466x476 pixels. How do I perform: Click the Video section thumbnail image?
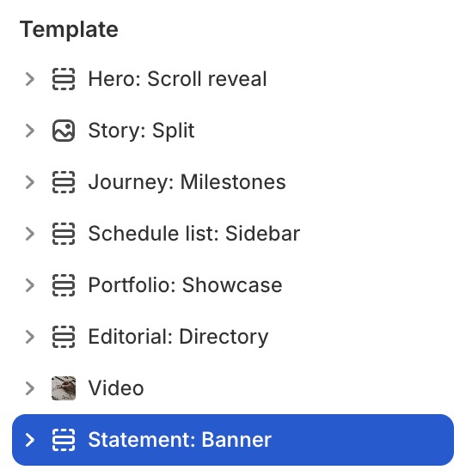(x=64, y=388)
